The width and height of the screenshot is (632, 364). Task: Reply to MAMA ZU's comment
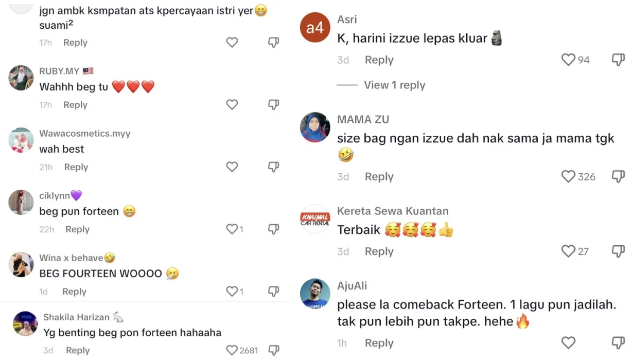click(379, 177)
